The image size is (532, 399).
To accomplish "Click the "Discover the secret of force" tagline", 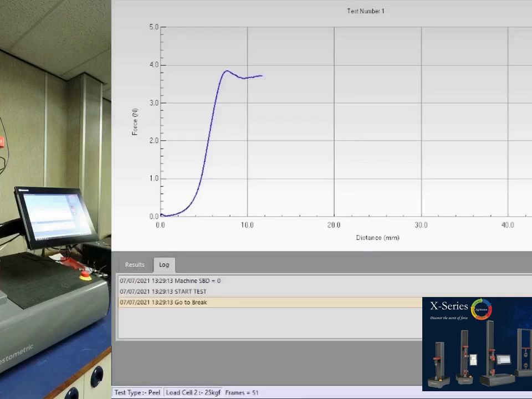I will 449,318.
